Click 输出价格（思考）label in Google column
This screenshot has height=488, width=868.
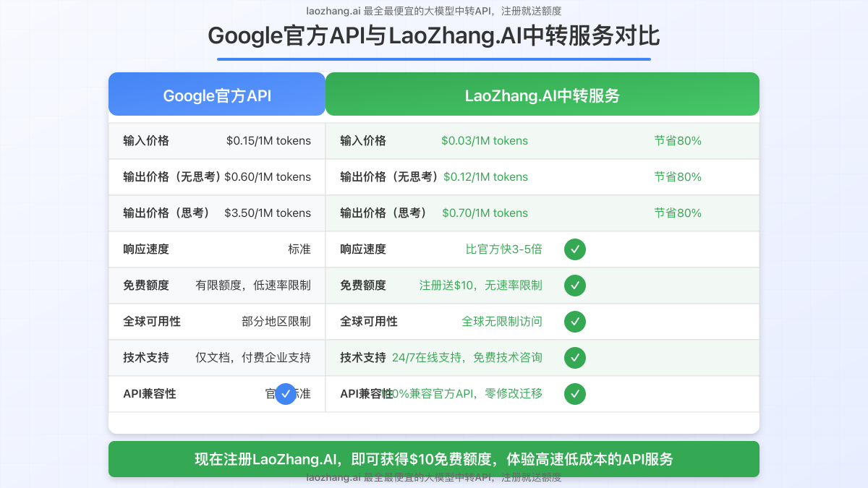[167, 213]
